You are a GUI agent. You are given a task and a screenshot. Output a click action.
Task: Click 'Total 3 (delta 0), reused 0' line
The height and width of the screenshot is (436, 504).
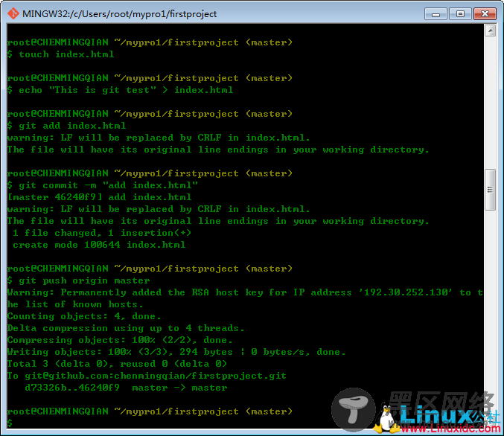coord(117,364)
